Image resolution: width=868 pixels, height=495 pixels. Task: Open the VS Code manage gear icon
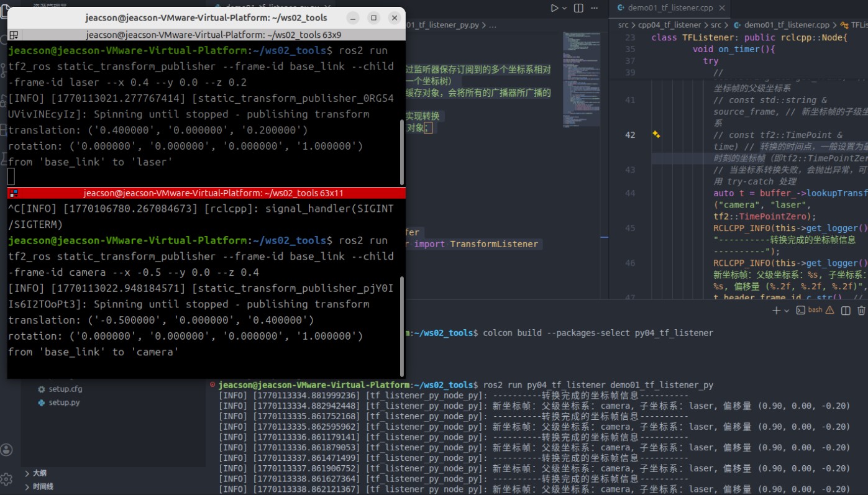(7, 479)
